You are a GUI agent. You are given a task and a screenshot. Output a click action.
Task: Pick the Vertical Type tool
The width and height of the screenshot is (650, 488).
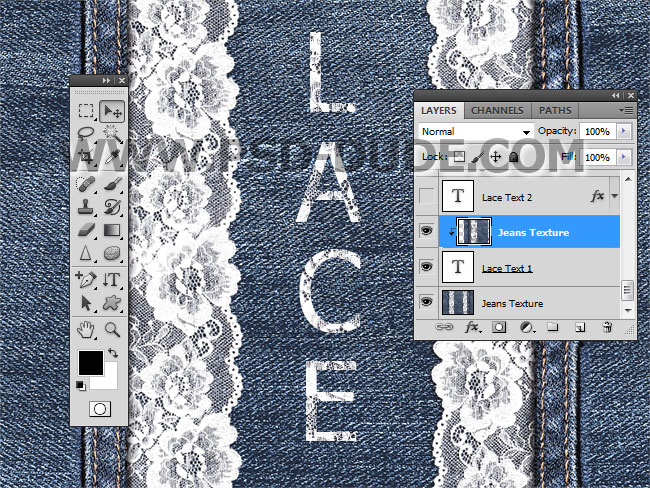(111, 279)
